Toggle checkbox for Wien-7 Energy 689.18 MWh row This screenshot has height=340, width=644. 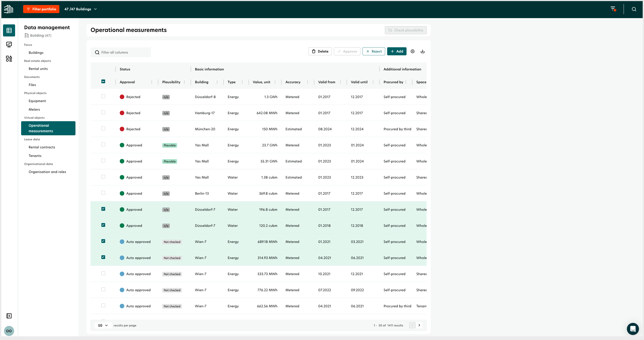(103, 241)
